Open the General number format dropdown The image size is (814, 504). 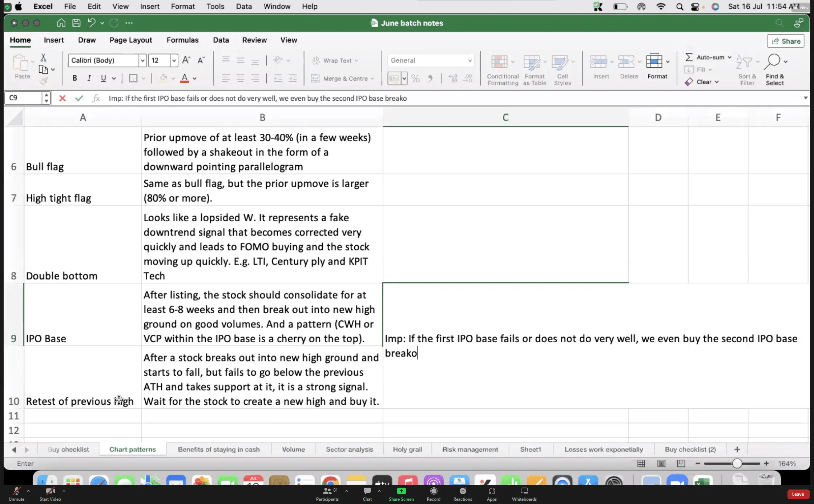point(470,60)
